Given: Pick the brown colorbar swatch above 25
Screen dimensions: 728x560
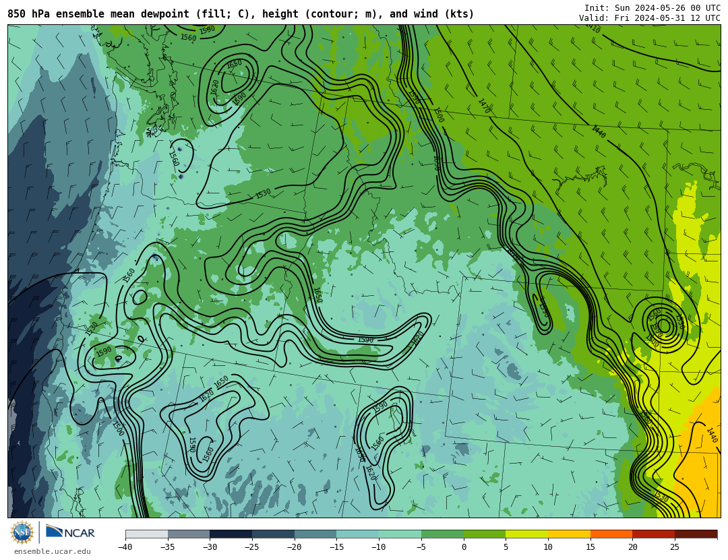Looking at the screenshot, I should [x=696, y=534].
